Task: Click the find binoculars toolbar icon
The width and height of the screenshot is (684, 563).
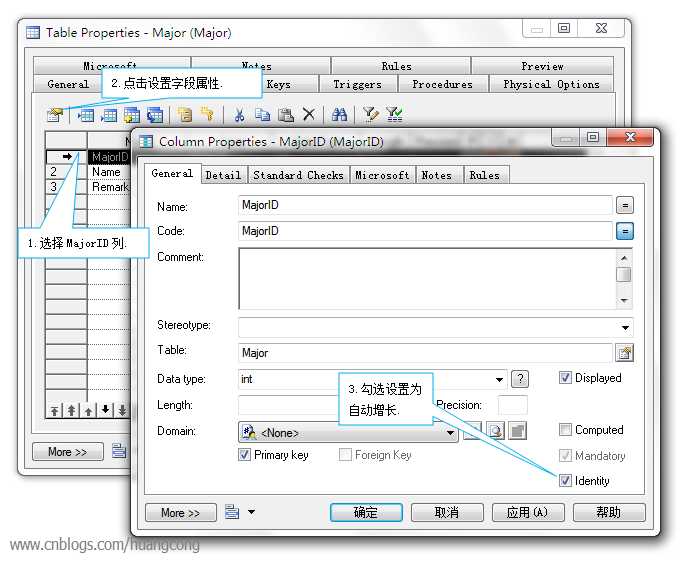Action: [x=339, y=115]
